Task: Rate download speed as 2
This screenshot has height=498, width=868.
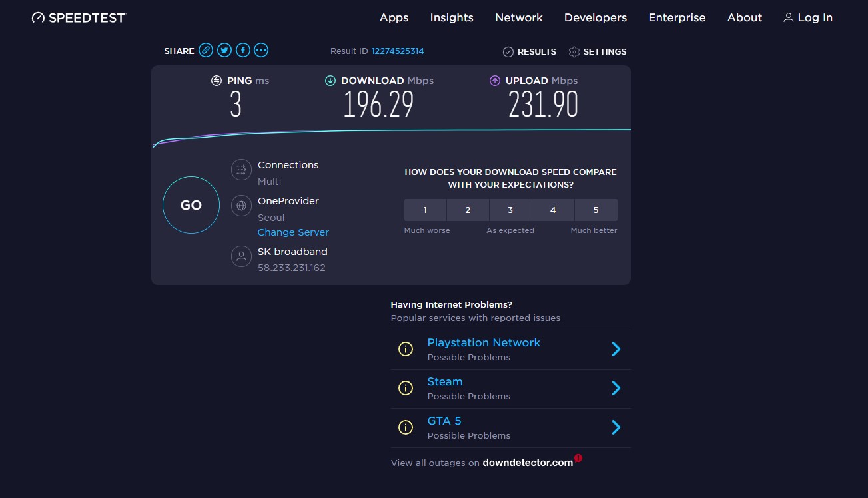Action: point(468,210)
